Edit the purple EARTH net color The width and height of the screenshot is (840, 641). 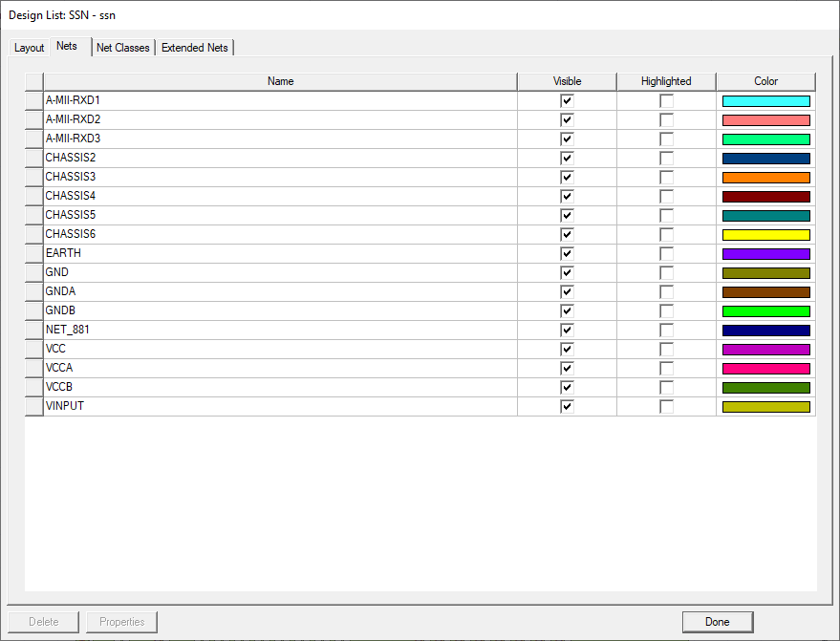coord(765,253)
